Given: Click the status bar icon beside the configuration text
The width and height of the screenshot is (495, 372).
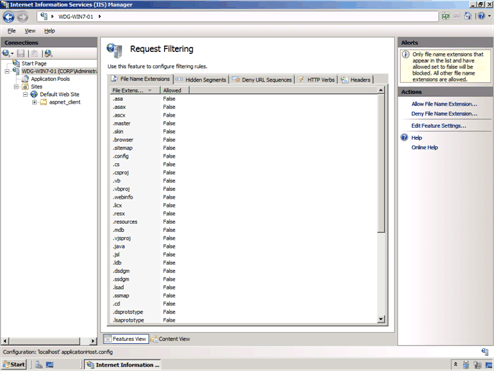Looking at the screenshot, I should (x=485, y=352).
